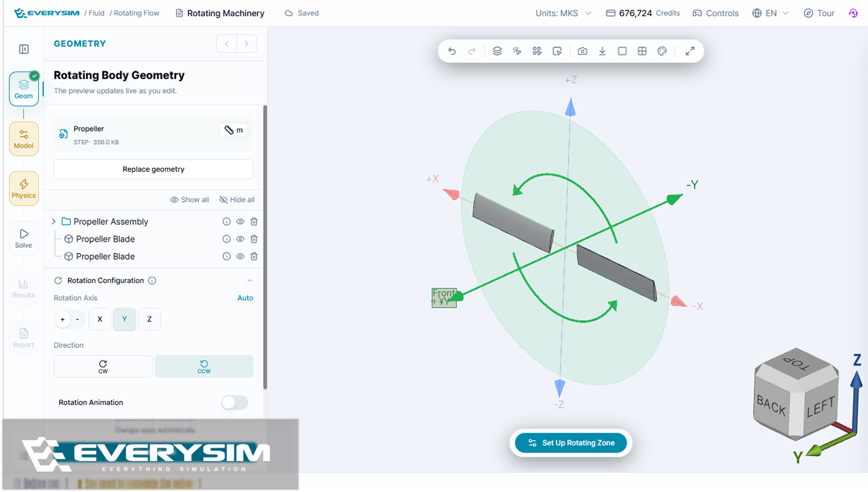Viewport: 868px width, 492px height.
Task: Show info for the second Propeller Blade
Action: click(227, 256)
